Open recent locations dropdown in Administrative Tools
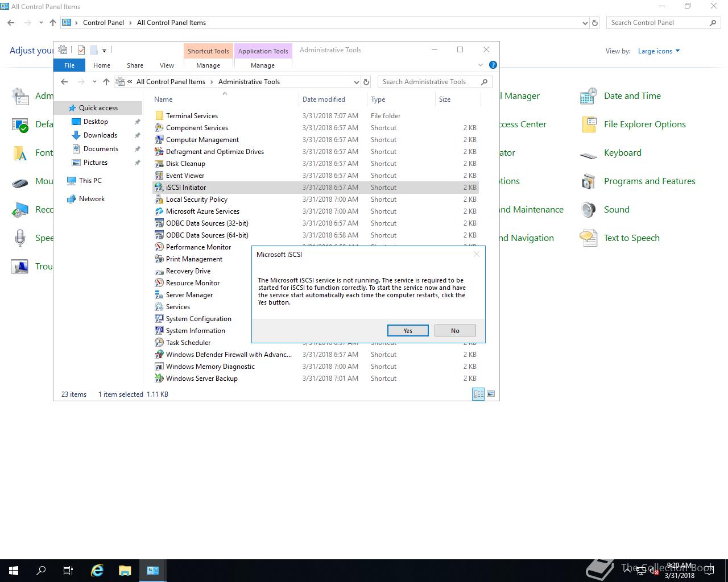The image size is (728, 582). [94, 82]
